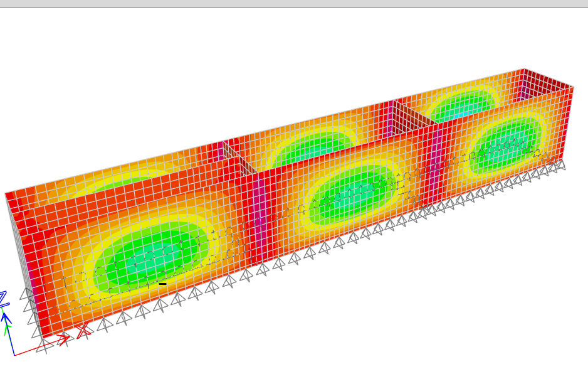This screenshot has width=588, height=374.
Task: Click the red X axis label
Action: pos(82,331)
